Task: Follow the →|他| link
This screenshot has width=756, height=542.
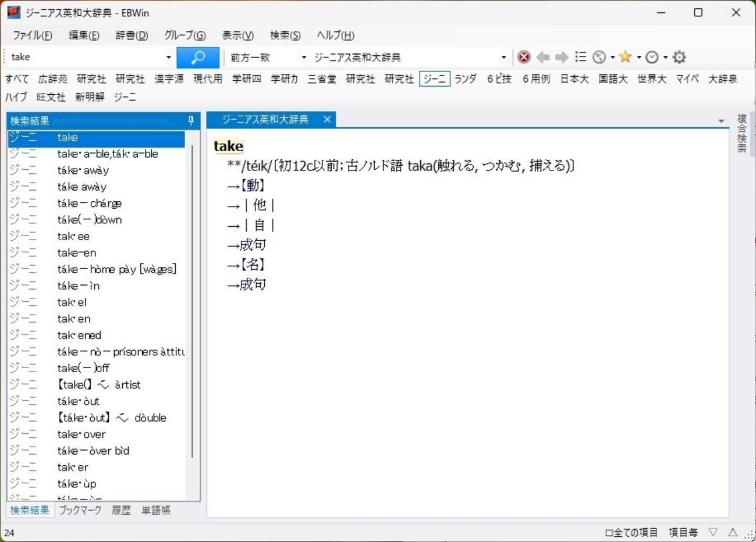Action: 251,205
